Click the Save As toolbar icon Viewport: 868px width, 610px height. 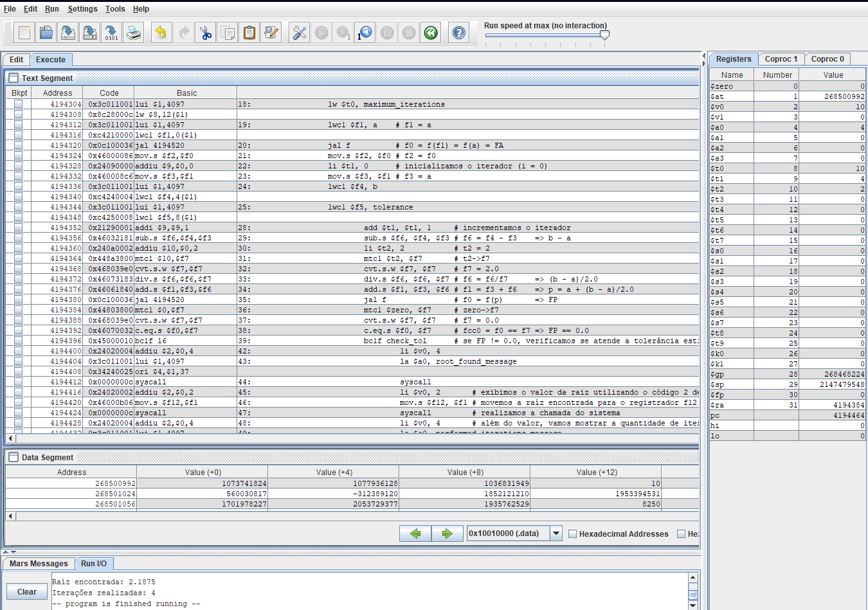click(90, 33)
